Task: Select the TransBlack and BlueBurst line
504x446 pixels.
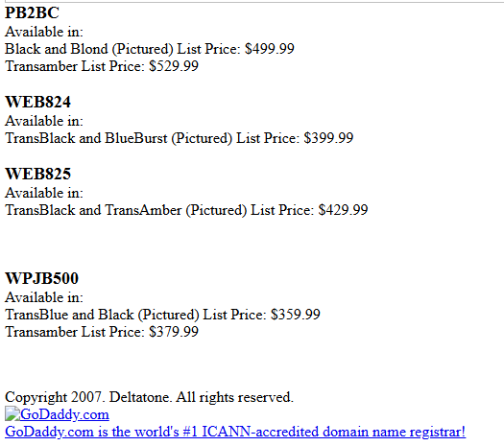Action: pos(179,138)
